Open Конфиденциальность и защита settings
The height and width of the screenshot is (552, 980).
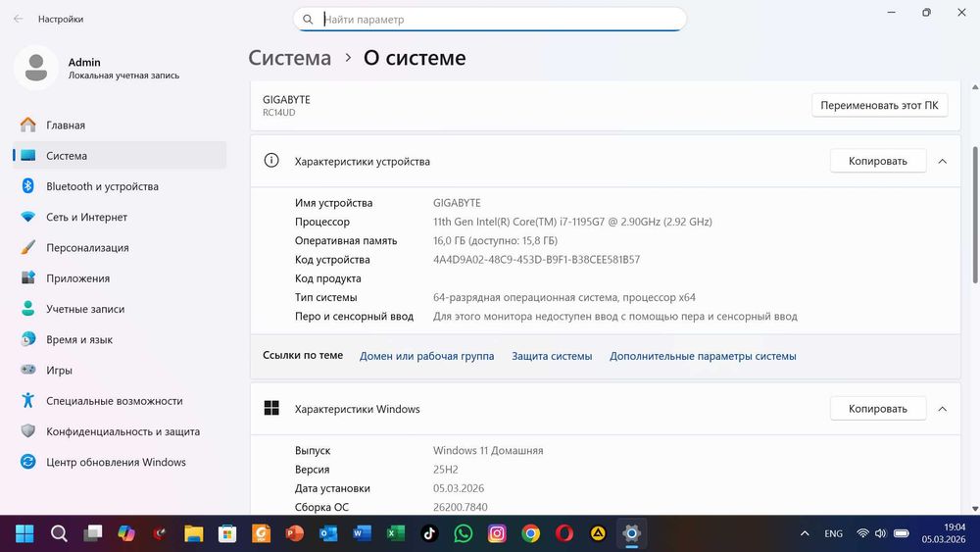click(x=120, y=431)
